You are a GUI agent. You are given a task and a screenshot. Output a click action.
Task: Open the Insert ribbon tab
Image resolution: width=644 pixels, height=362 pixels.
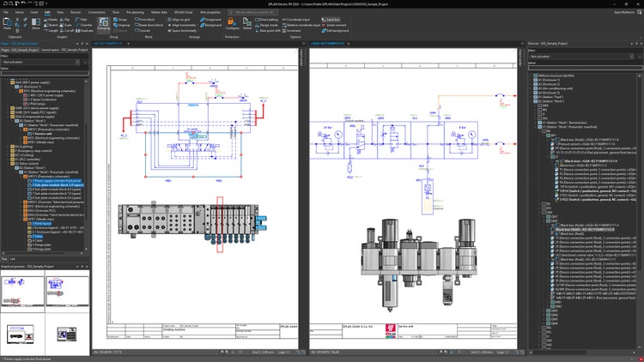pos(34,13)
